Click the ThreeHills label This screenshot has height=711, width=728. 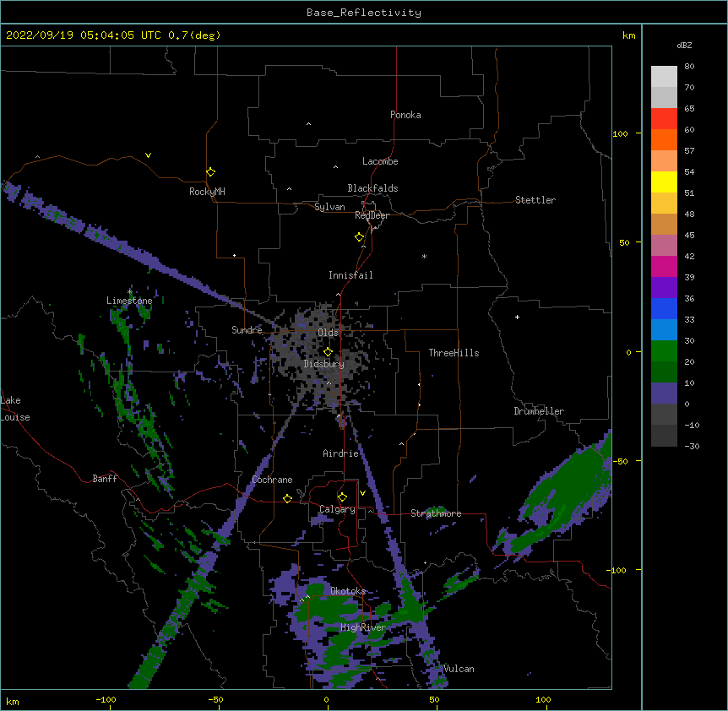click(x=454, y=353)
